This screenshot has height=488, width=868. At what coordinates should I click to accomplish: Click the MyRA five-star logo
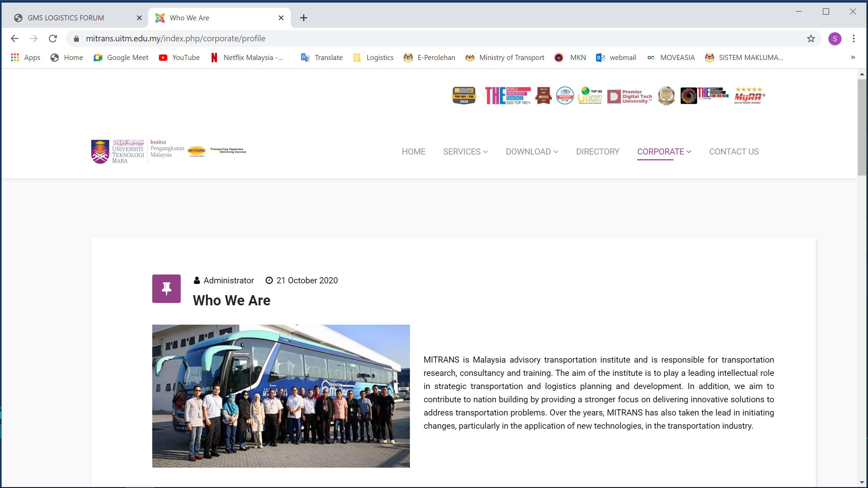749,96
